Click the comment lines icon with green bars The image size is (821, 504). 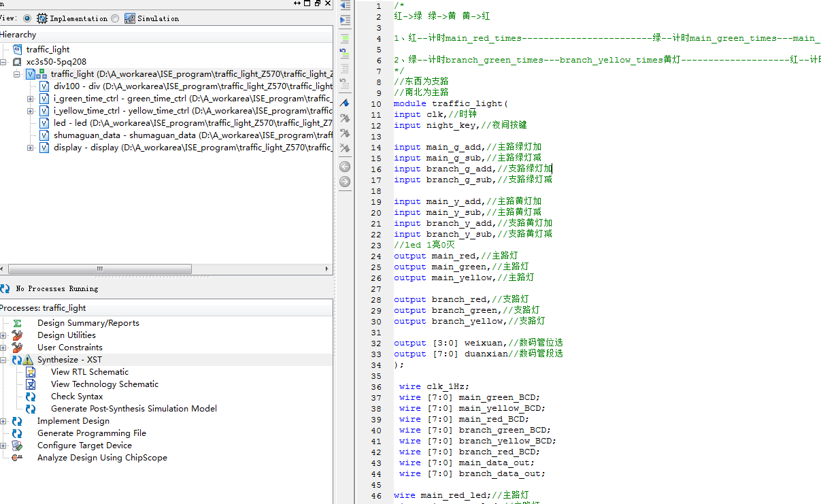coord(345,38)
